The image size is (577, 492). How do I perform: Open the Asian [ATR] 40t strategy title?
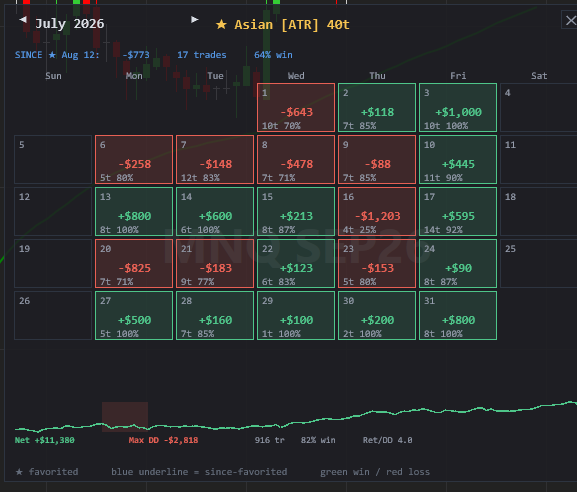292,25
